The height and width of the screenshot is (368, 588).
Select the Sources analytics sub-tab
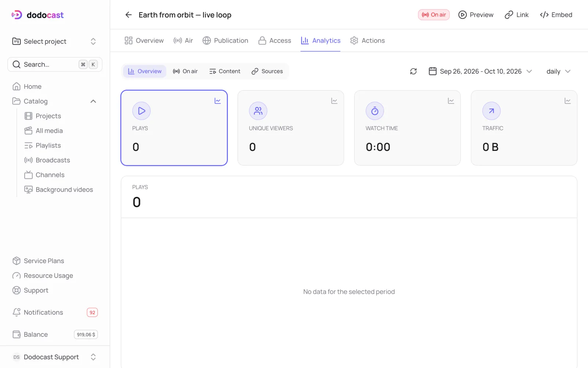(267, 71)
